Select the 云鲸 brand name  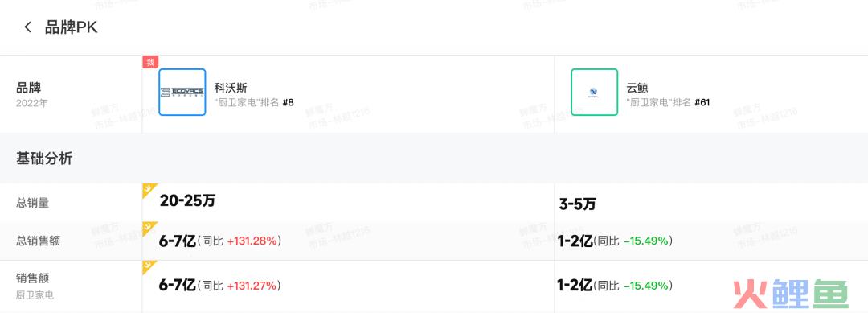click(x=637, y=88)
